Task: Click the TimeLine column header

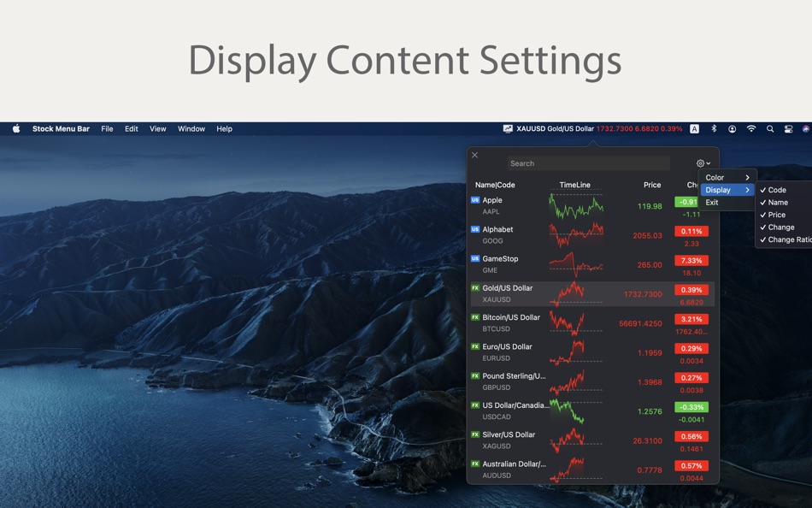Action: (x=575, y=185)
